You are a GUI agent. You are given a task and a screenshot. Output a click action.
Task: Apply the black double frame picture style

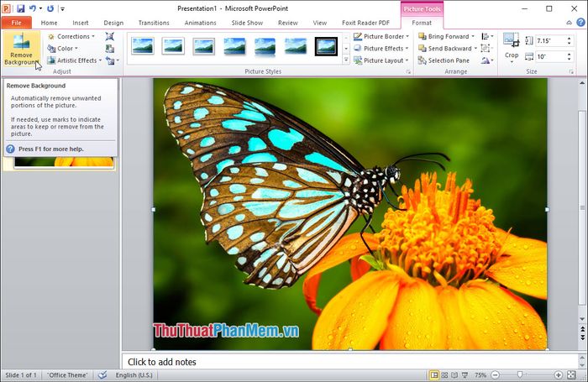tap(326, 46)
